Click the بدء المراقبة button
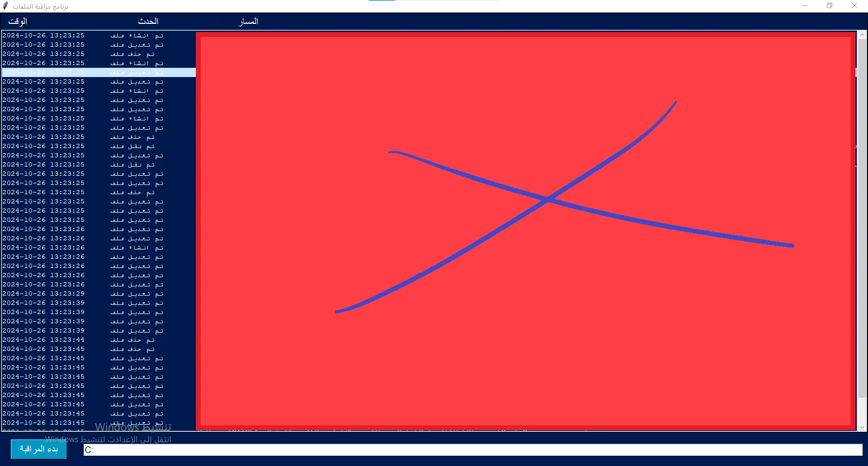 (39, 449)
